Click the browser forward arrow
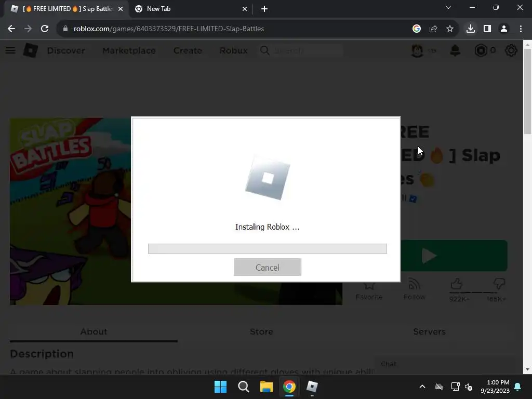 28,29
